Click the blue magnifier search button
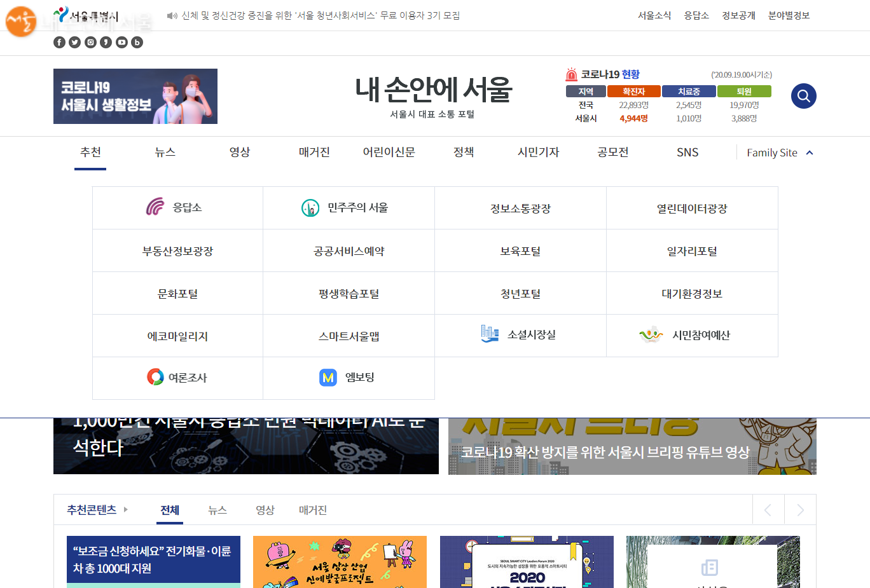 (803, 96)
